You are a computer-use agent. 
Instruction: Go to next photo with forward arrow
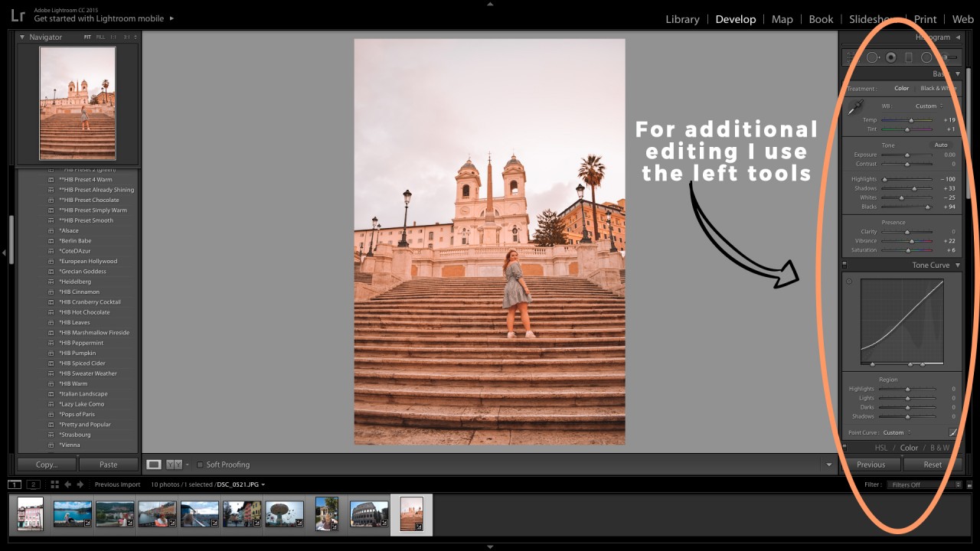coord(80,484)
